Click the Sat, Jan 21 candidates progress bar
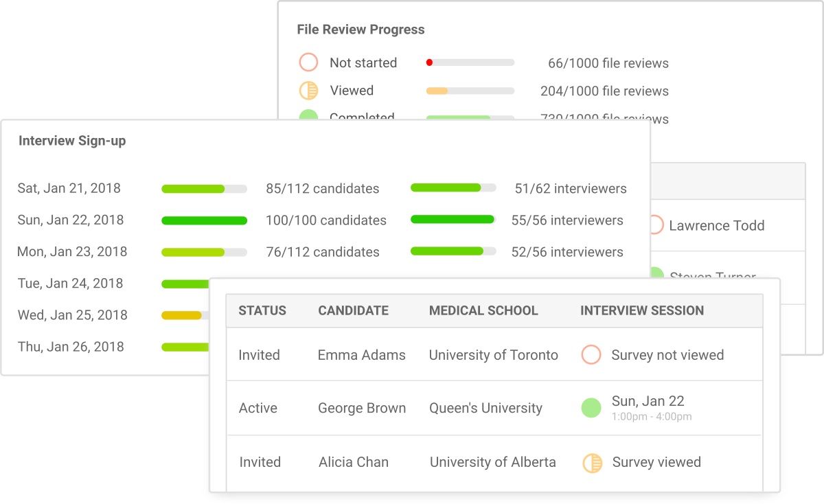 point(204,189)
